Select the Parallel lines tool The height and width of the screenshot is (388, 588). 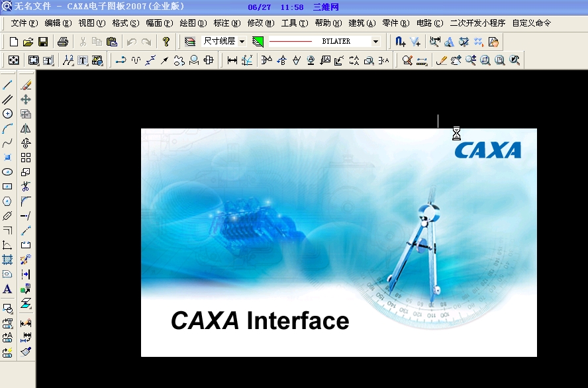click(7, 99)
